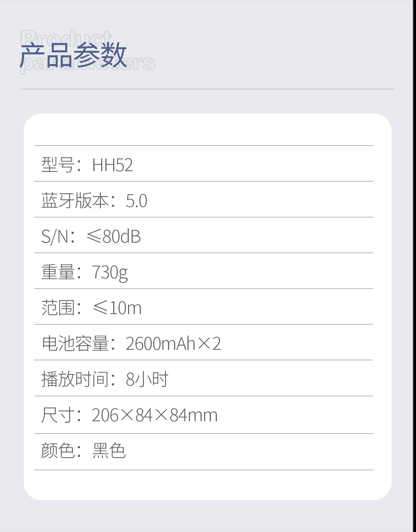This screenshot has height=532, width=416.
Task: Select the 尺寸 dimensions row
Action: point(203,415)
